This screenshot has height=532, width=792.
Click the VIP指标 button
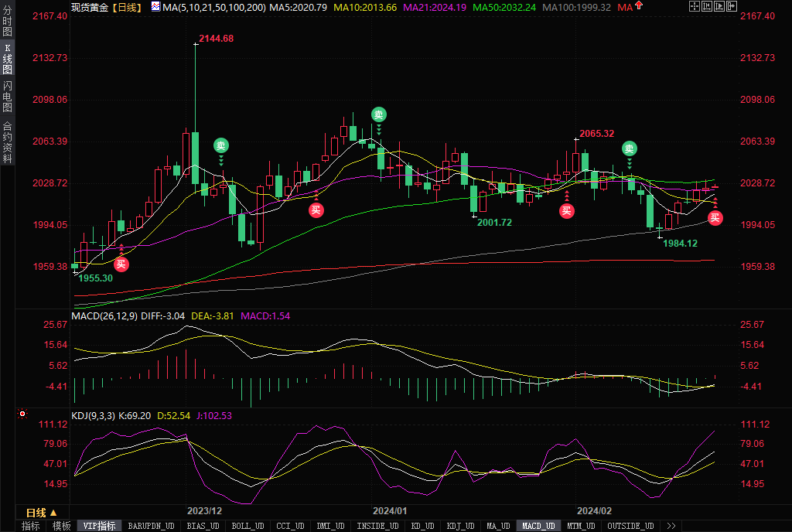point(100,526)
